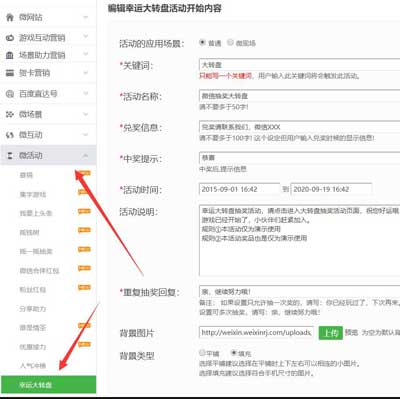Click the game icon beside 游戏互动营销
The height and width of the screenshot is (399, 400).
click(10, 38)
